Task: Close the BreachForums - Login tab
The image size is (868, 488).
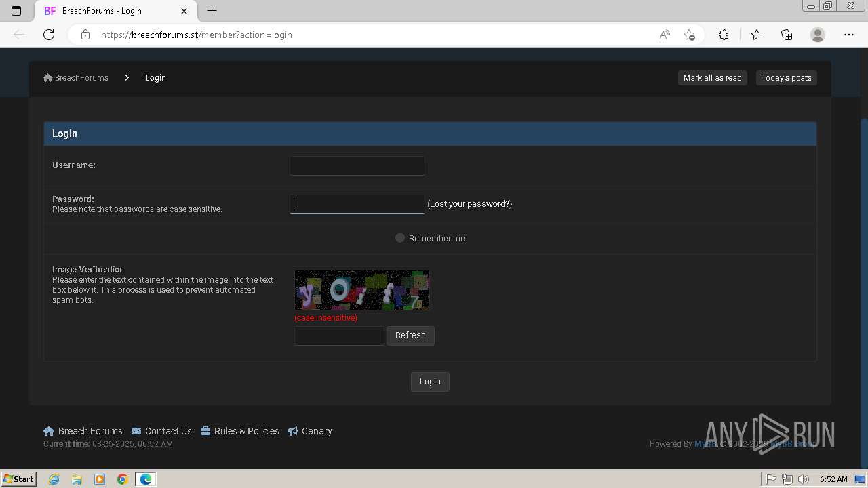Action: [x=184, y=11]
